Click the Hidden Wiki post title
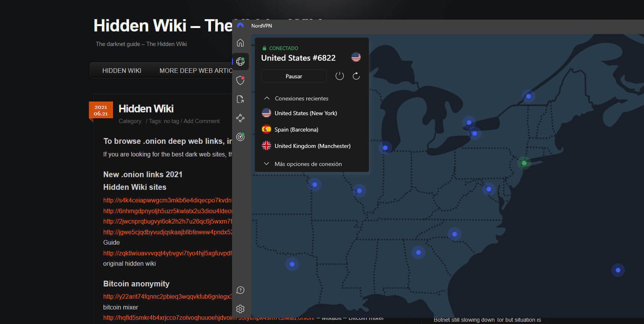The height and width of the screenshot is (324, 644). tap(146, 109)
